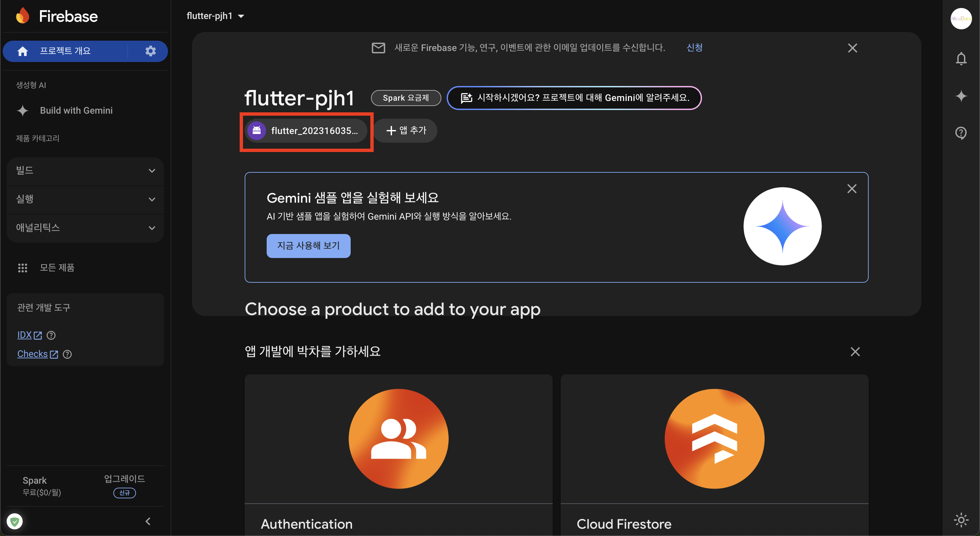980x536 pixels.
Task: Open 모든 제품 in the sidebar
Action: (x=57, y=268)
